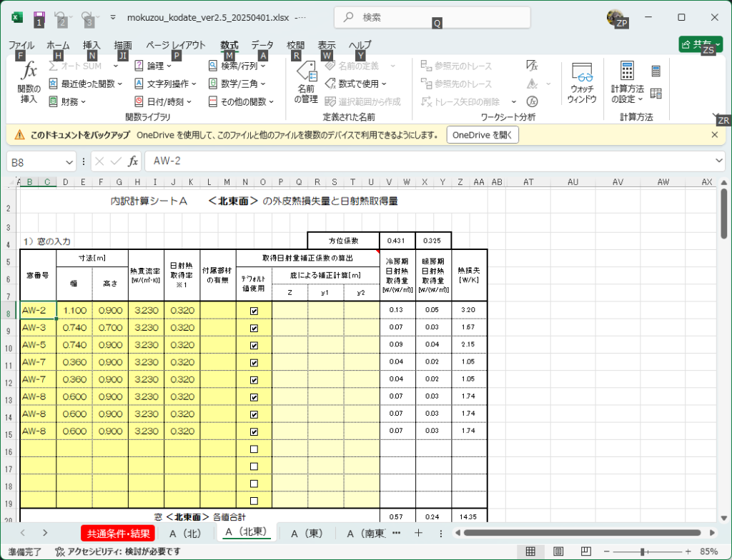Open the Financial (財務) functions list
The image size is (732, 560).
click(67, 101)
